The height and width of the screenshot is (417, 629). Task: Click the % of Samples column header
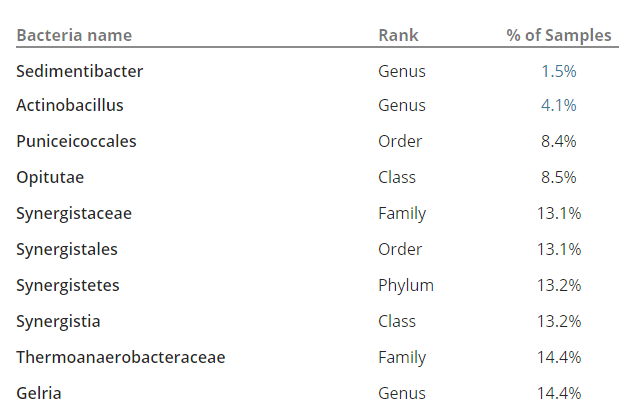558,36
